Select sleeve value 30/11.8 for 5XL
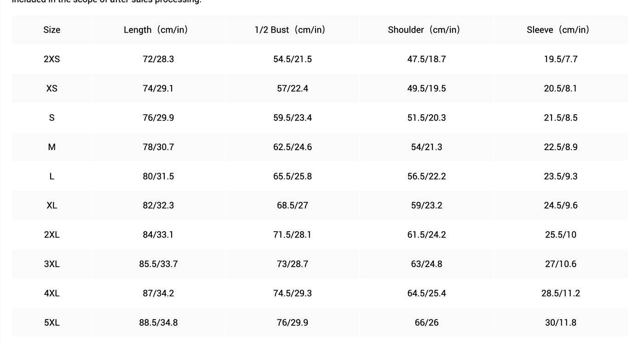Screen dimensions: 644x345 click(x=561, y=322)
